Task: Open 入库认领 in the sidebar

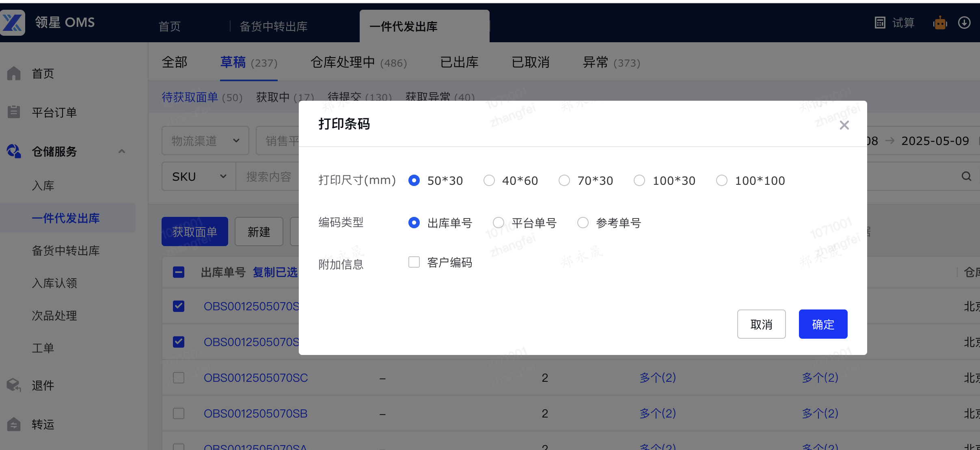Action: 54,283
